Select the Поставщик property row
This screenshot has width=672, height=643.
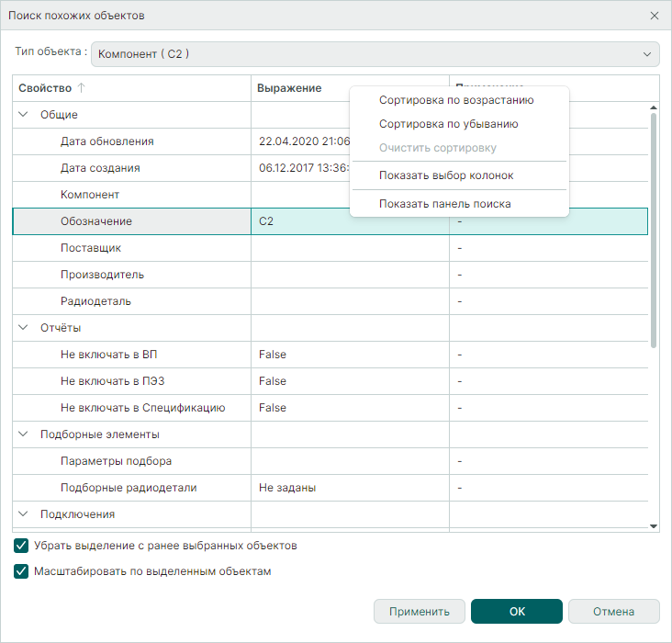(x=91, y=248)
